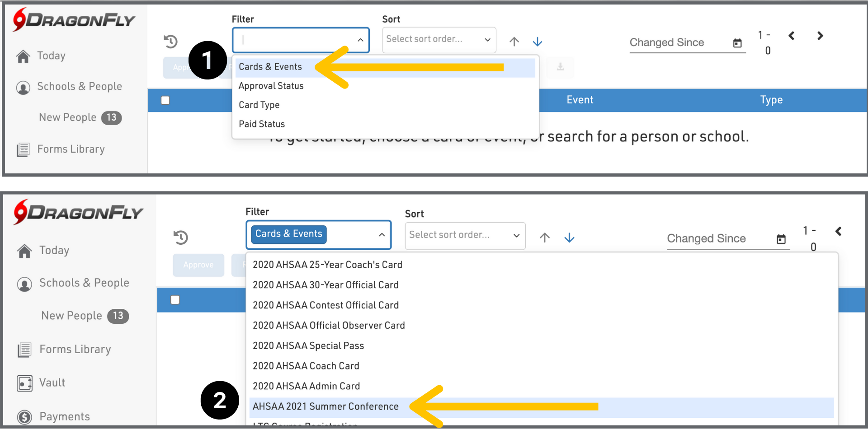868x429 pixels.
Task: Collapse the filter dropdown showing Cards & Events chip
Action: (x=382, y=234)
